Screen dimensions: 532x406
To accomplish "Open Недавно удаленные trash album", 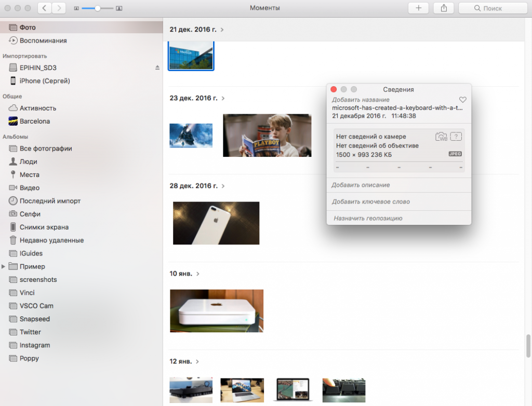I will [51, 240].
